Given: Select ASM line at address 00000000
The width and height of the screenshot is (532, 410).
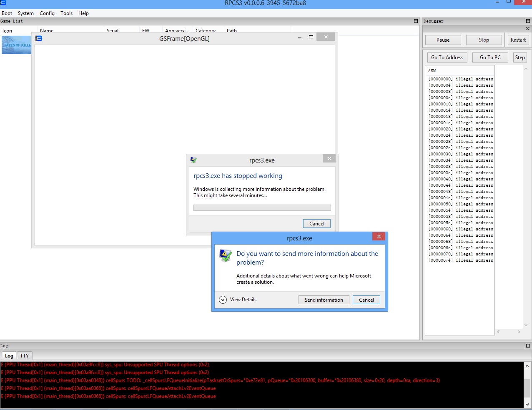Looking at the screenshot, I should (x=461, y=79).
